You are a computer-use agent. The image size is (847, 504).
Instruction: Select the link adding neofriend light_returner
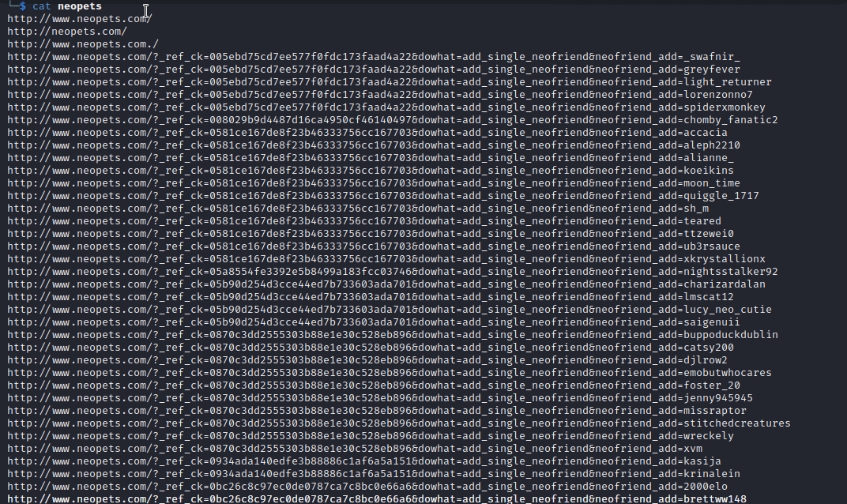coord(390,81)
